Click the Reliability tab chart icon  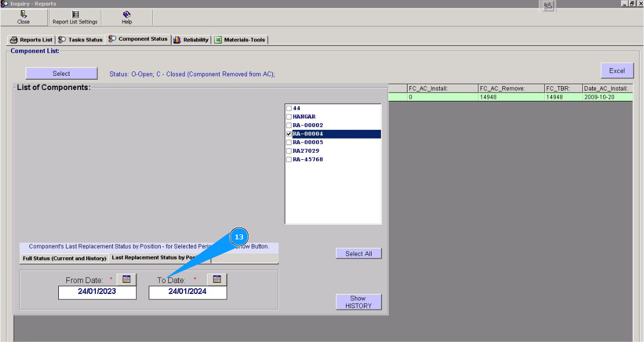(177, 40)
